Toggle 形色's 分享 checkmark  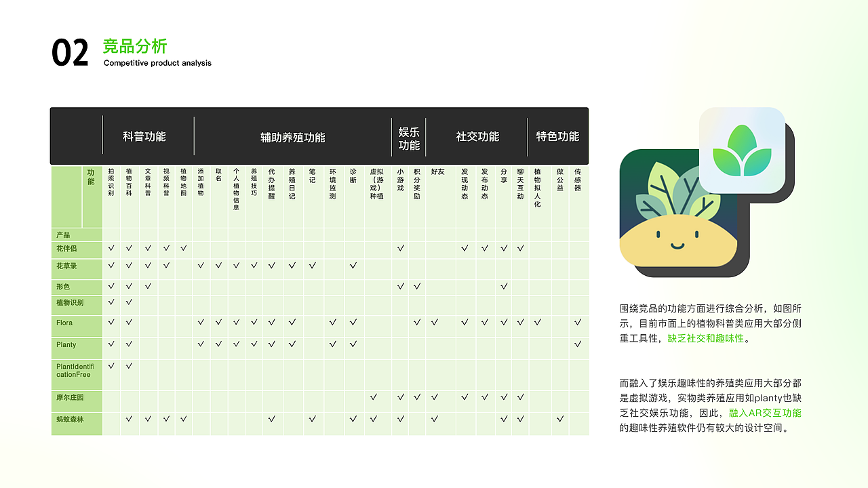(503, 286)
